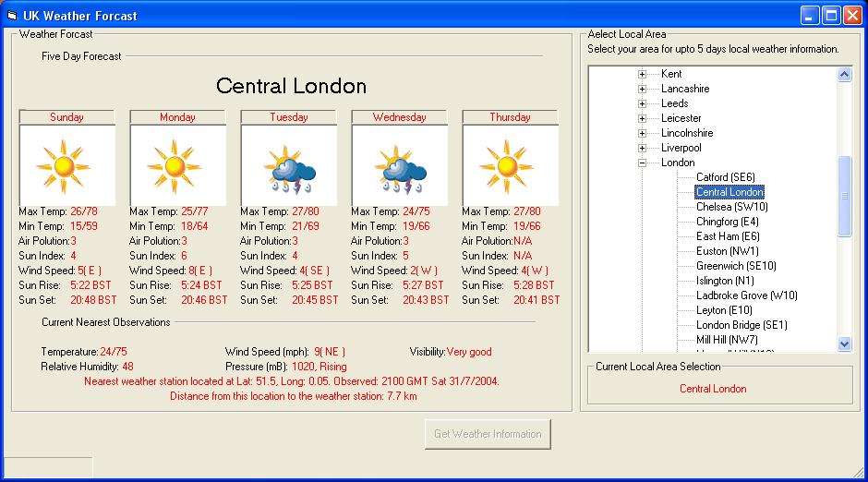This screenshot has width=868, height=482.
Task: Collapse the London tree node
Action: (x=643, y=163)
